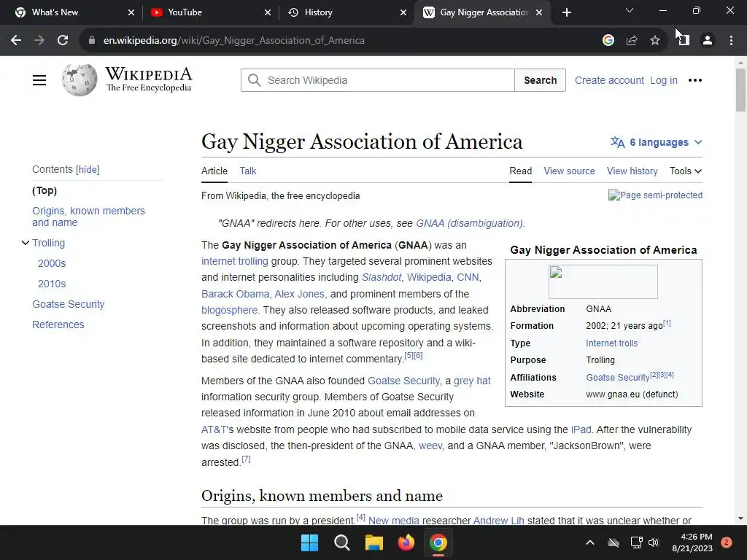
Task: Open Windows taskbar search
Action: pyautogui.click(x=341, y=542)
